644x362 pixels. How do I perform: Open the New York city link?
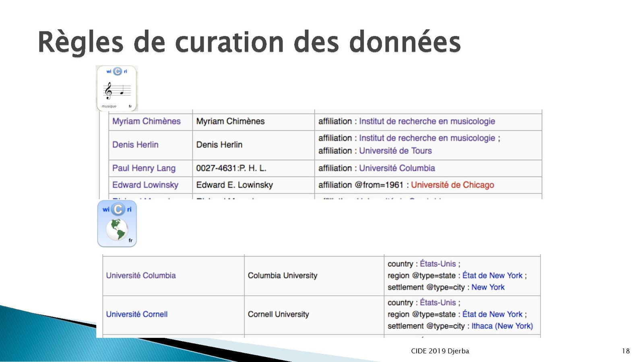[x=488, y=287]
